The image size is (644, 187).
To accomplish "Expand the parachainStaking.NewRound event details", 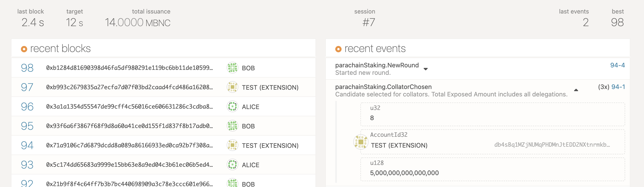I will [x=425, y=69].
